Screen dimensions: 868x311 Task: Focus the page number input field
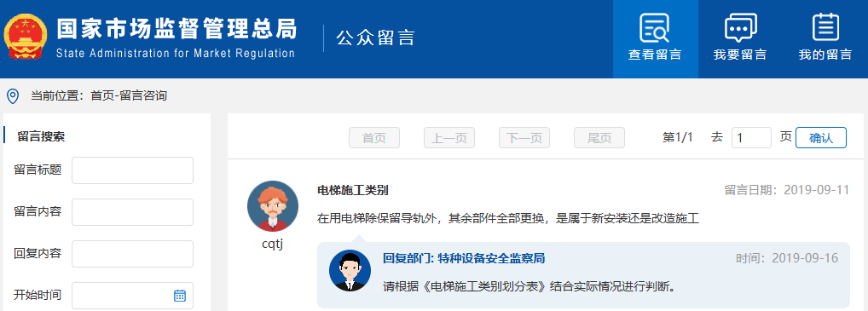(751, 138)
